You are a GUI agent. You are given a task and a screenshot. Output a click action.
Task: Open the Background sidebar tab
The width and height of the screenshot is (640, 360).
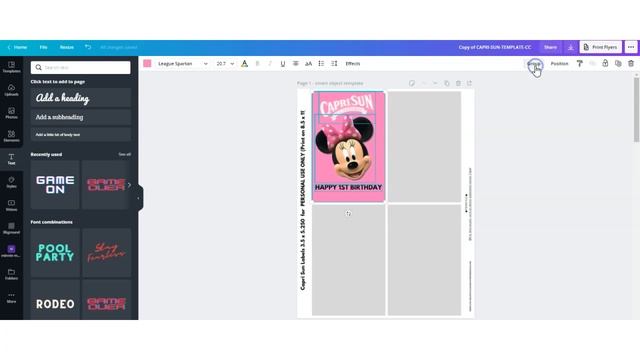(11, 228)
